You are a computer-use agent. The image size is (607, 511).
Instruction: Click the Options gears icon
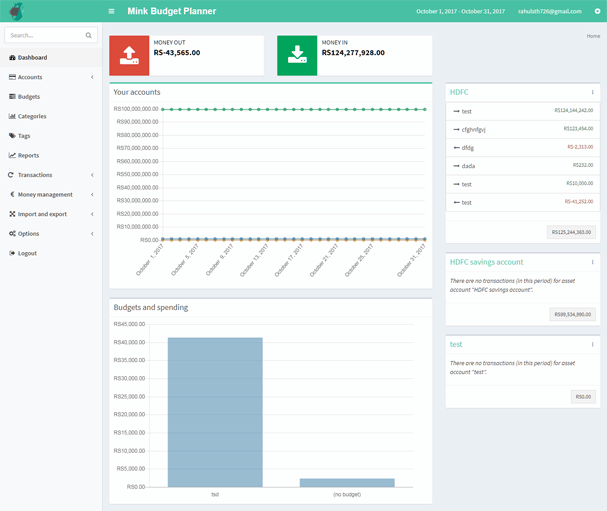(12, 233)
